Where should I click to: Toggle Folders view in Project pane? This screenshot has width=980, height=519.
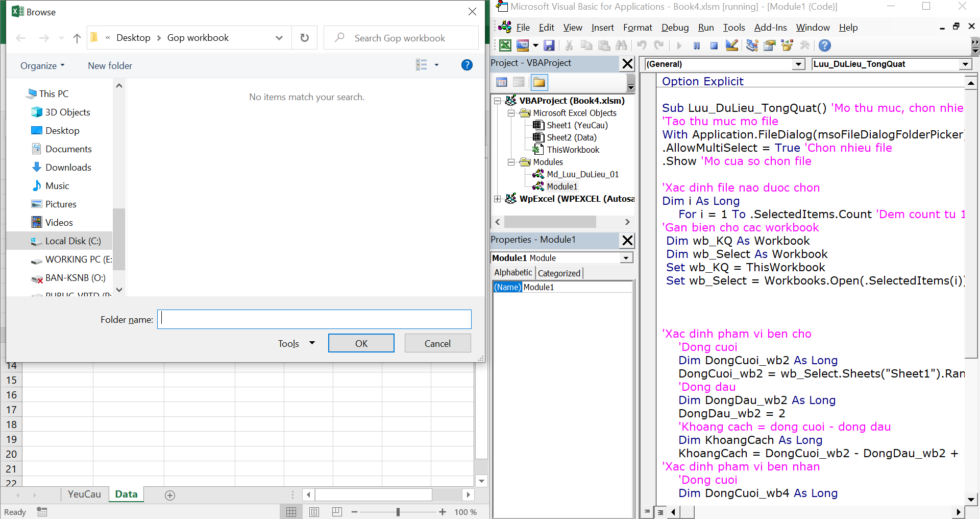539,82
